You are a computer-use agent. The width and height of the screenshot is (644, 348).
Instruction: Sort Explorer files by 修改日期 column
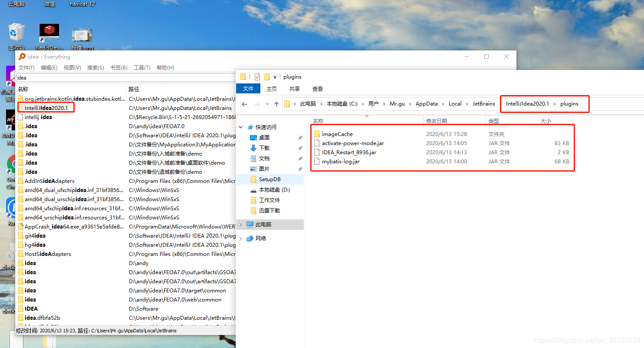[454, 121]
